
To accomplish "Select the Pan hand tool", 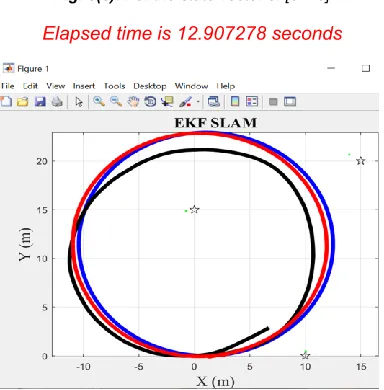I will tap(133, 102).
